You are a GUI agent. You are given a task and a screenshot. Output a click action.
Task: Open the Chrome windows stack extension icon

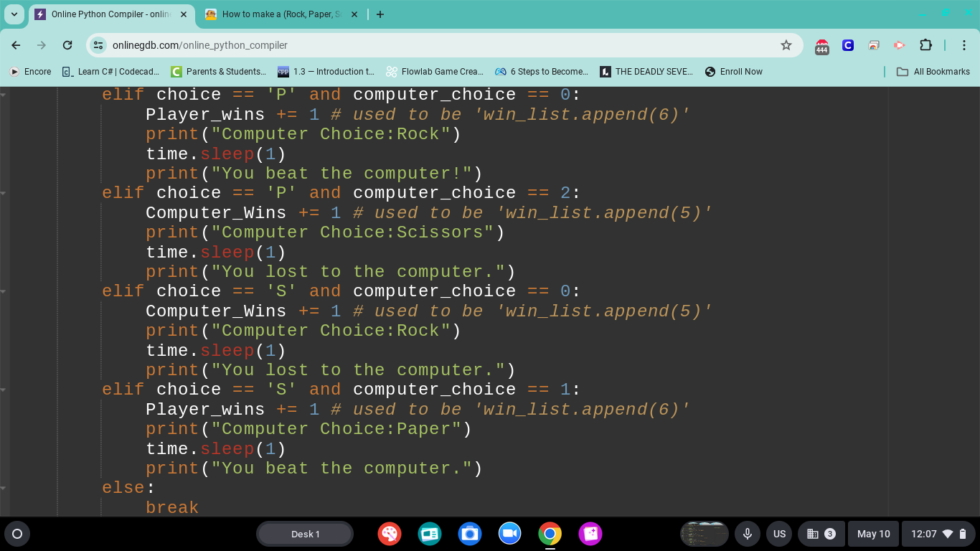click(874, 45)
